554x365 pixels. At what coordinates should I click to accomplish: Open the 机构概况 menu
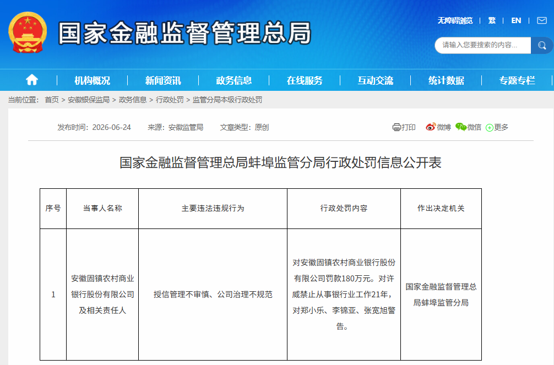click(92, 81)
